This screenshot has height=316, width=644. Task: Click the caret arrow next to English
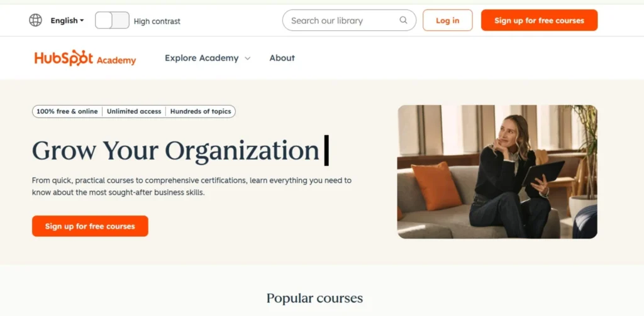pyautogui.click(x=82, y=20)
